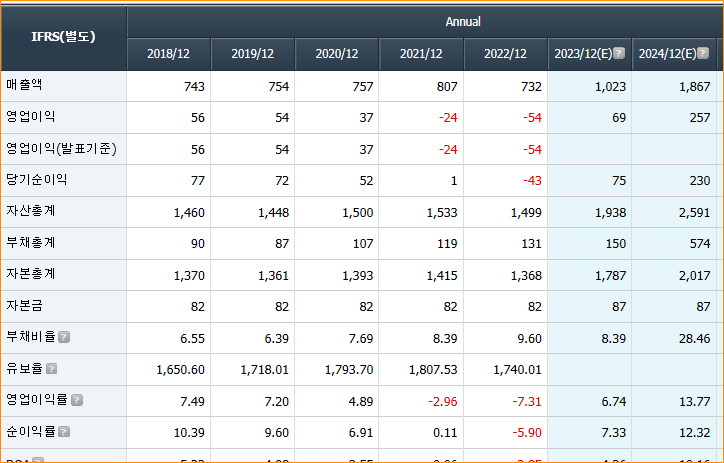Click the 자본총계 row label

(30, 274)
